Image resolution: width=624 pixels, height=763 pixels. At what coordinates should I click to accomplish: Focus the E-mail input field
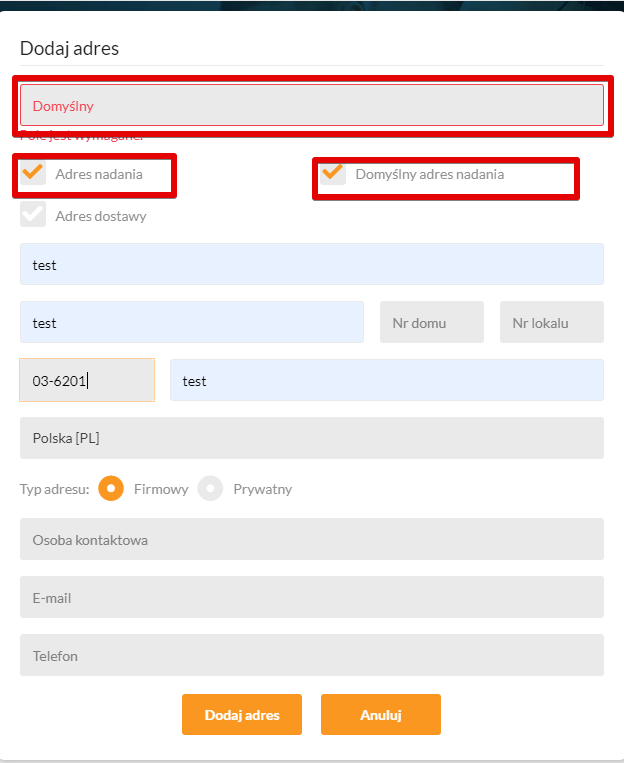coord(311,598)
